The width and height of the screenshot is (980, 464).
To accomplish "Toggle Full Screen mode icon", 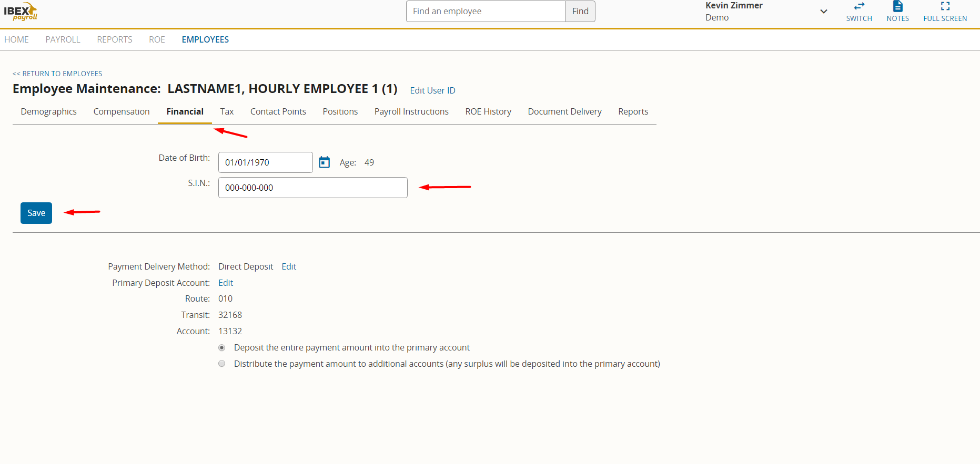I will pyautogui.click(x=945, y=6).
